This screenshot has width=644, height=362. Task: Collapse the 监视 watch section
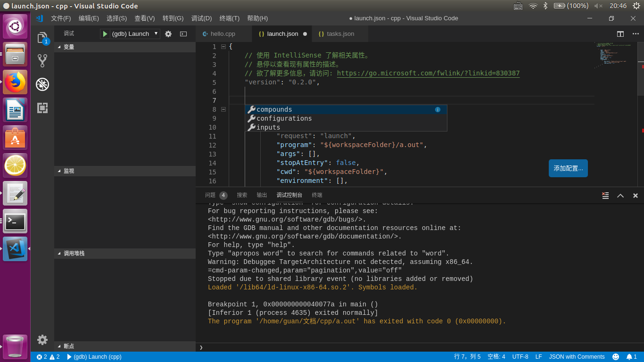(125, 171)
